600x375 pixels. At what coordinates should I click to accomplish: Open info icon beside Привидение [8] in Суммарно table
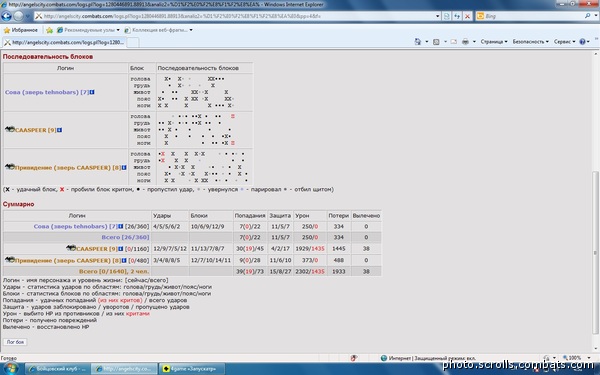[x=124, y=260]
